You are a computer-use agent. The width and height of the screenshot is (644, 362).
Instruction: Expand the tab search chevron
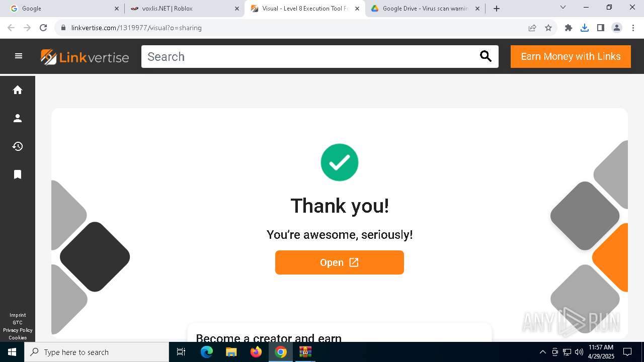[563, 8]
